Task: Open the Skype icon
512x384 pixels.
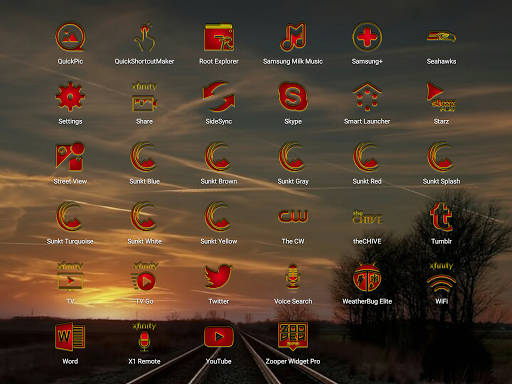Action: 293,97
